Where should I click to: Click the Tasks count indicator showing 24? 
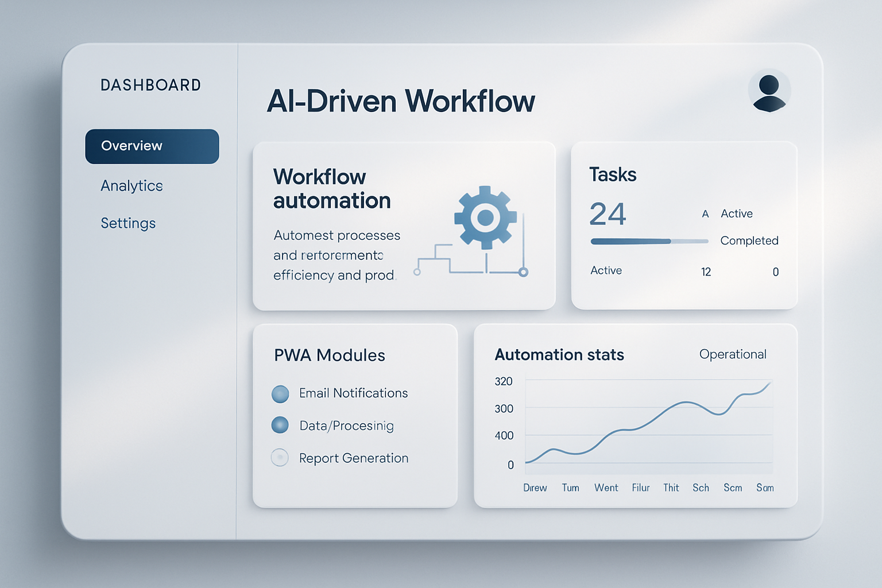(608, 214)
